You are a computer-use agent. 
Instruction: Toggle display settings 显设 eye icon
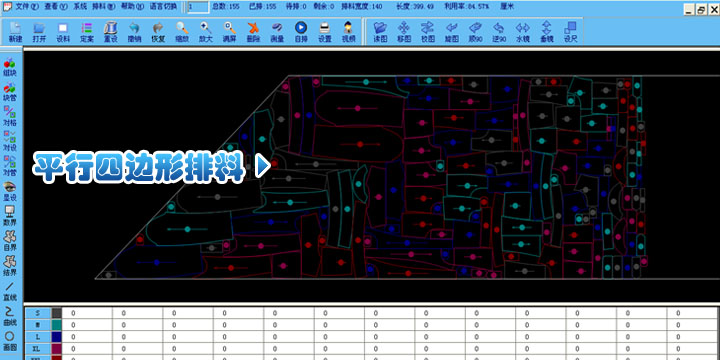click(x=10, y=191)
